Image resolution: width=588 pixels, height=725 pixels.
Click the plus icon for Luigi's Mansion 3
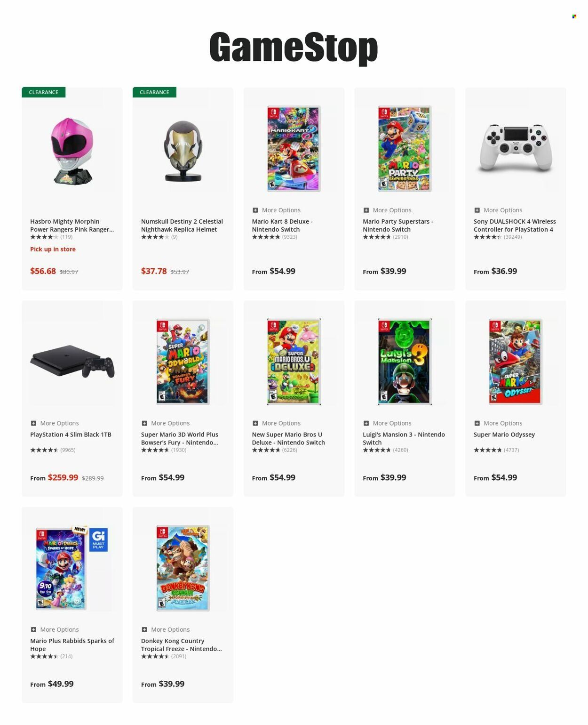(x=366, y=423)
